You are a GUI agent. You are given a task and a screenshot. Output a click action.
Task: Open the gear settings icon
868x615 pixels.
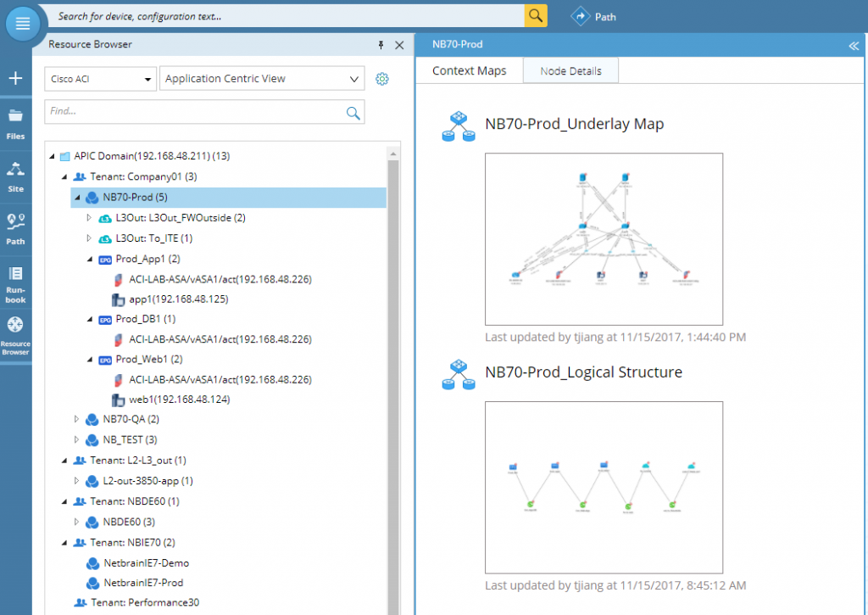(382, 79)
